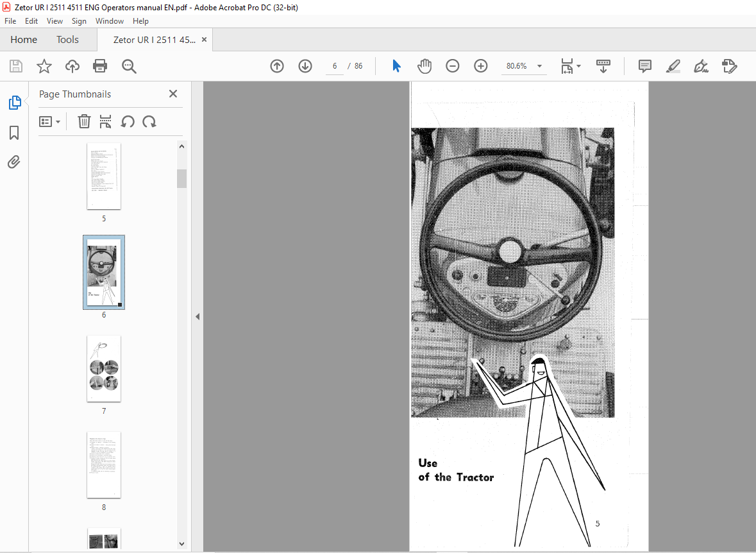Click the Save file icon

point(16,66)
